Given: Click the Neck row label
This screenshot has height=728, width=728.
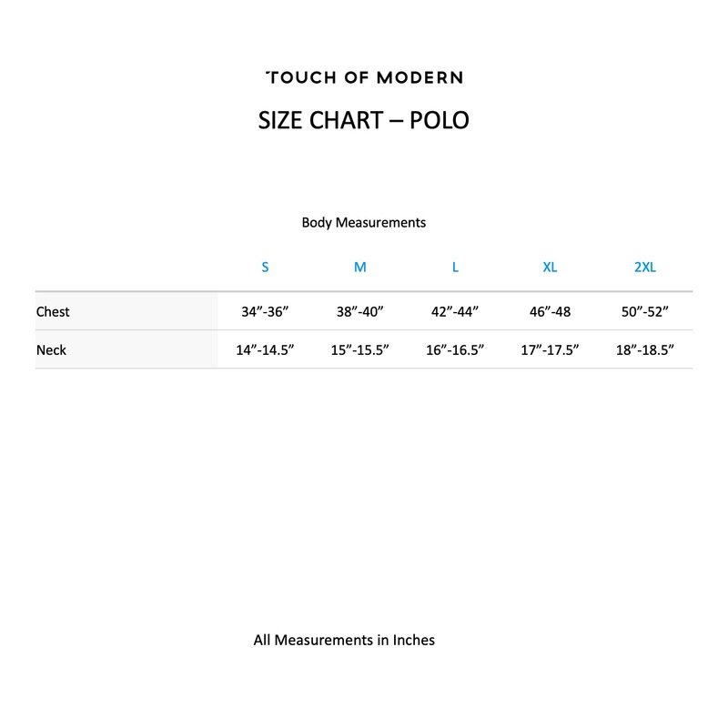Looking at the screenshot, I should [51, 349].
